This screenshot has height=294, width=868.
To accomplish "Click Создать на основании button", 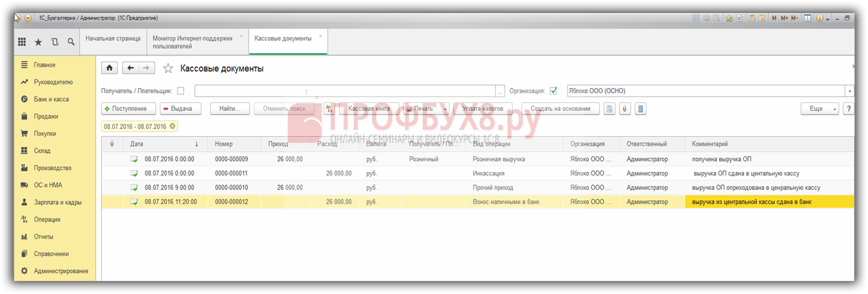I will tap(560, 109).
